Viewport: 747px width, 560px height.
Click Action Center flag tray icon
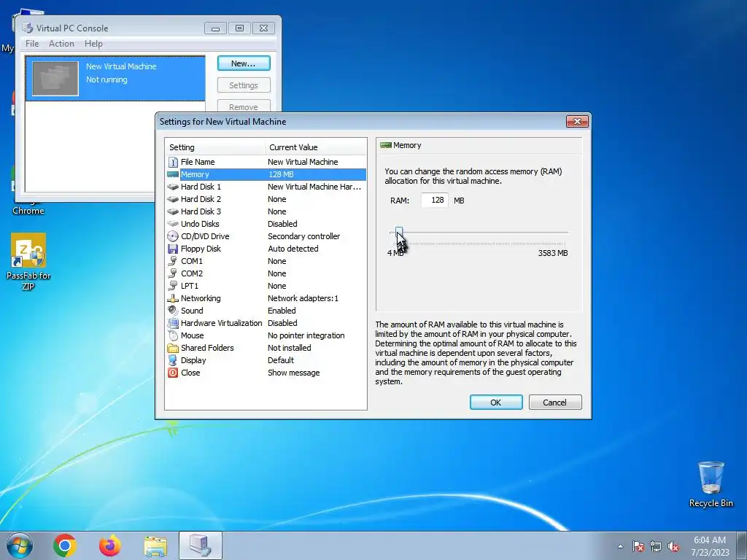(x=638, y=546)
